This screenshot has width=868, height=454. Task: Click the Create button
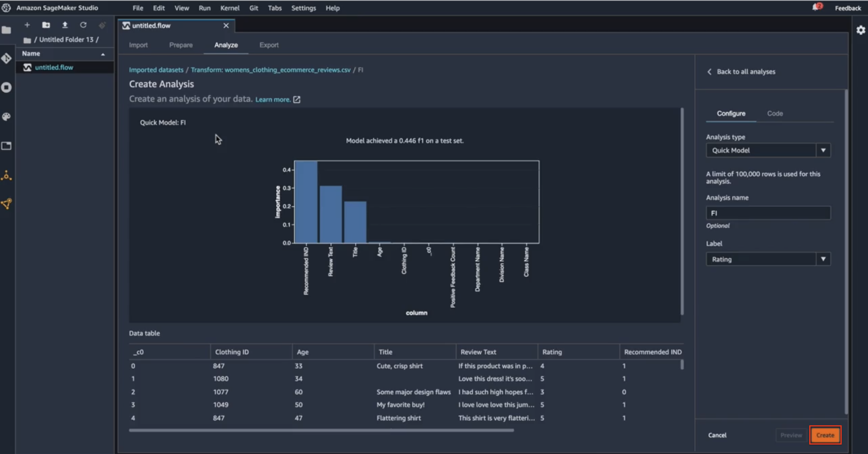825,435
